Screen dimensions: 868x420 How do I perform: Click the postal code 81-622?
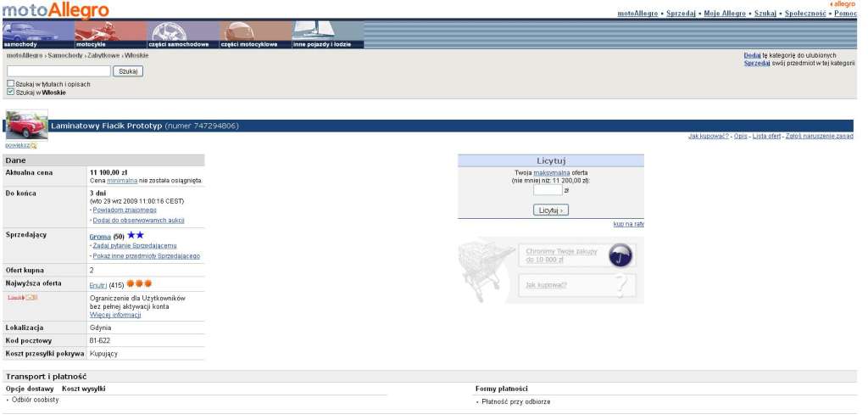tap(100, 341)
